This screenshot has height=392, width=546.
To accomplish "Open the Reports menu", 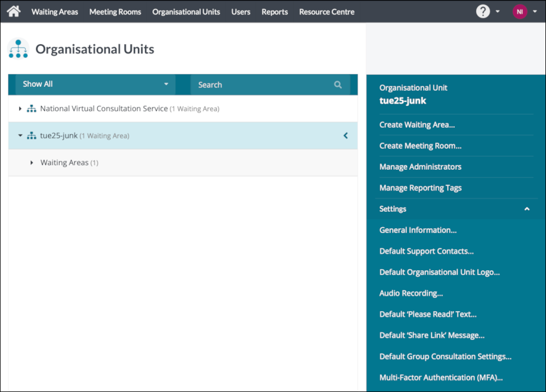I will pyautogui.click(x=275, y=12).
